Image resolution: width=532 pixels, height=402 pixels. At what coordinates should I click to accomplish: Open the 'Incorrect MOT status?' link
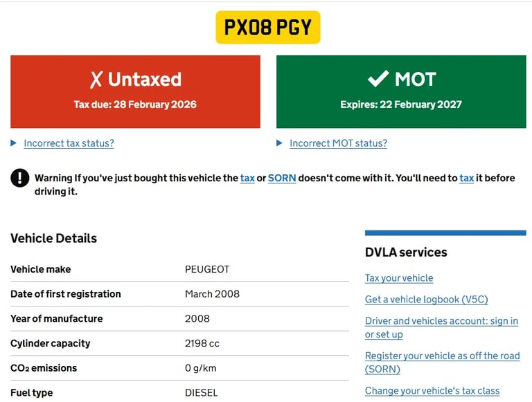point(338,143)
